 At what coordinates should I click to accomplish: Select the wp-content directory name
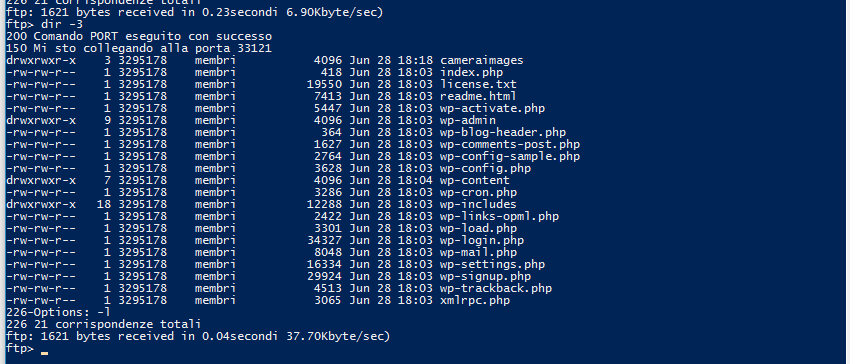(x=475, y=180)
